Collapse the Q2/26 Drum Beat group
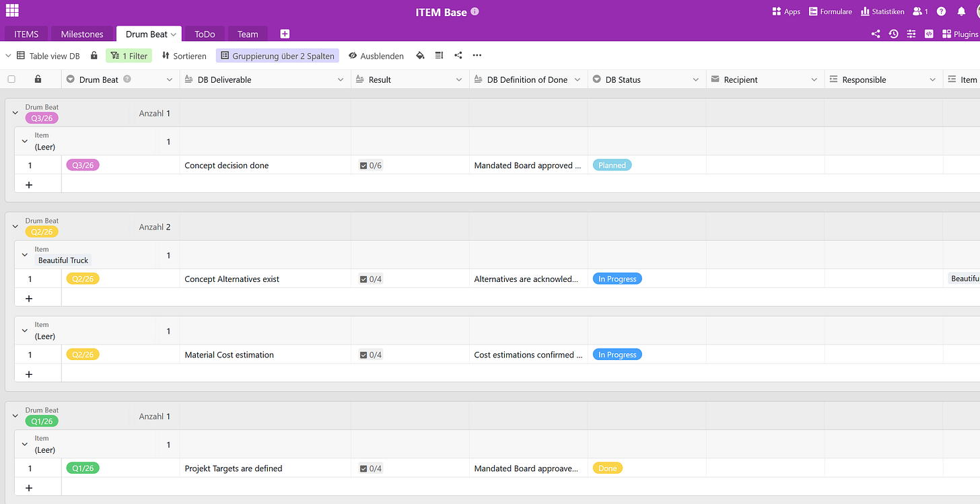This screenshot has width=980, height=504. pos(15,227)
